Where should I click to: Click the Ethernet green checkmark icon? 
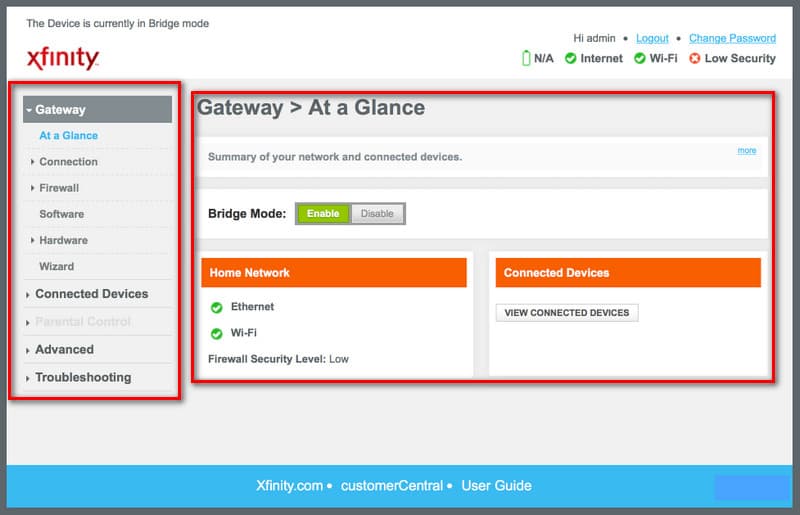(x=216, y=307)
